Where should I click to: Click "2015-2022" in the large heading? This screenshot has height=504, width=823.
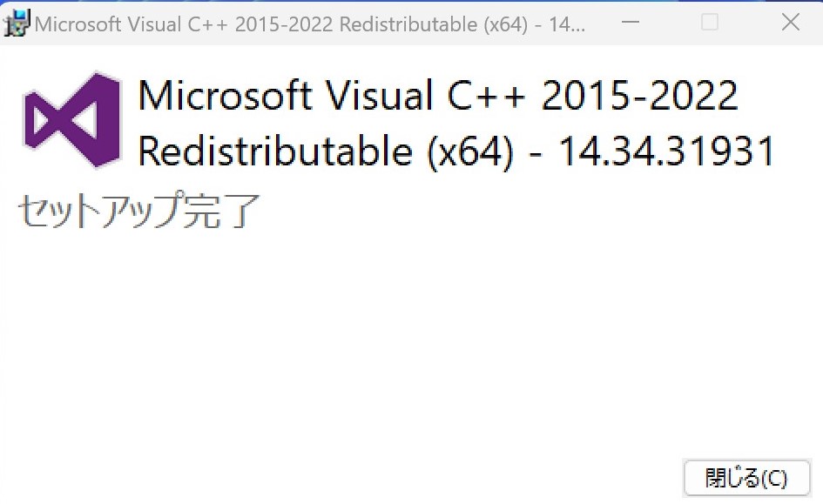pyautogui.click(x=639, y=96)
